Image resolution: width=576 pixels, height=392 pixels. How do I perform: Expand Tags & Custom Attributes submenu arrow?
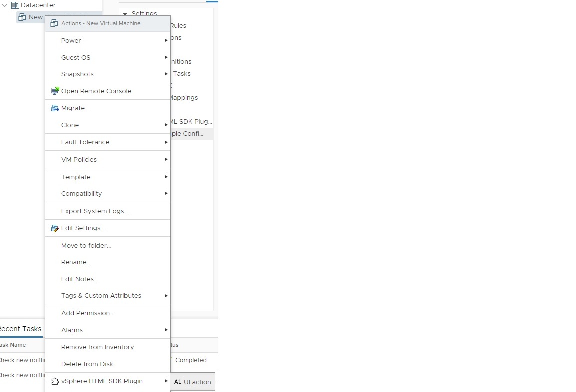[166, 296]
